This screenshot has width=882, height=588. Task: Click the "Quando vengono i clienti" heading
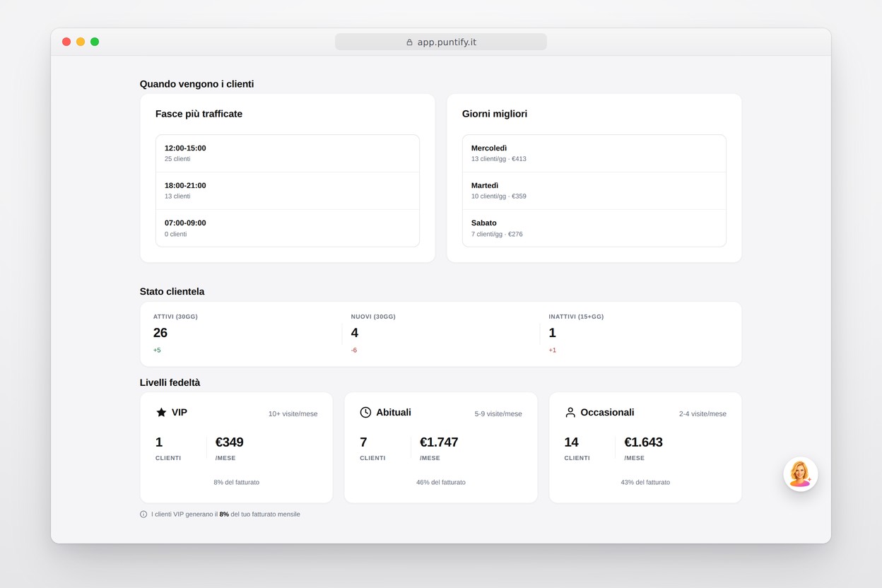(196, 84)
